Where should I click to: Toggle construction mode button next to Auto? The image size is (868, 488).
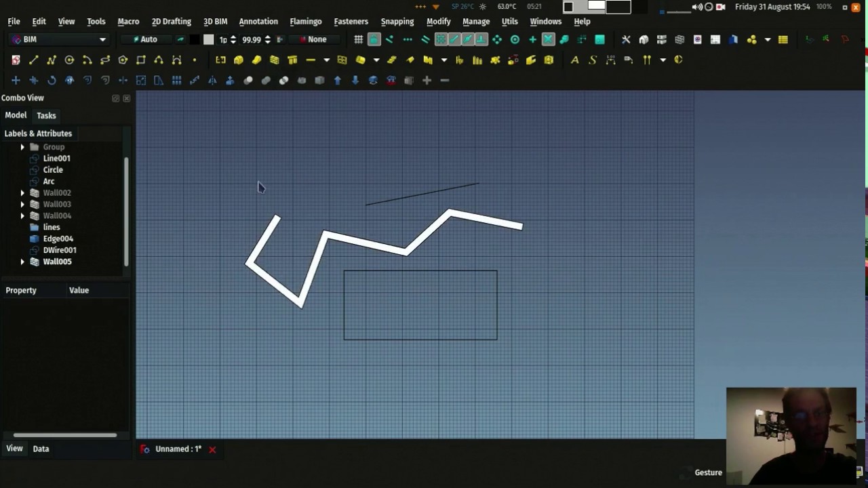[180, 40]
